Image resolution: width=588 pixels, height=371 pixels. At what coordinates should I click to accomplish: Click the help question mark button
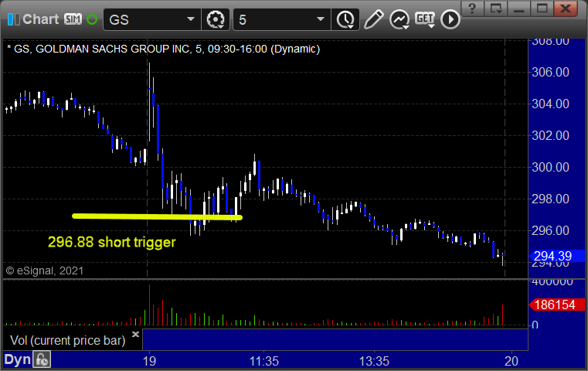click(x=472, y=9)
